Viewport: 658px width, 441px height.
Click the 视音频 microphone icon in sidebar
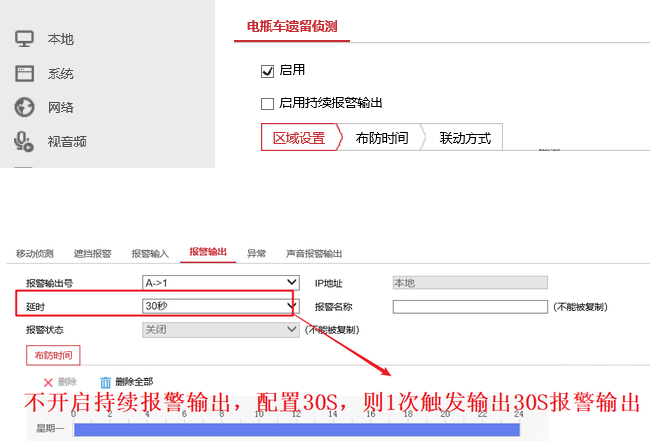[x=25, y=142]
